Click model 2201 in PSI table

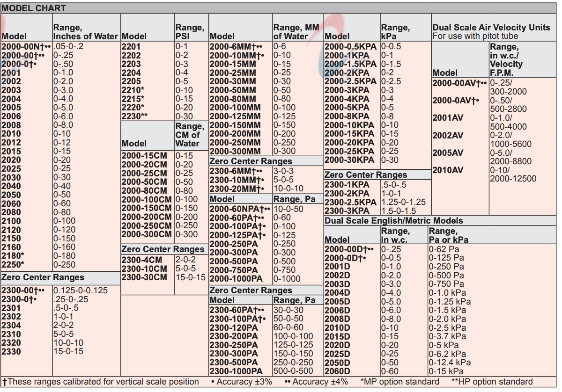coord(131,46)
